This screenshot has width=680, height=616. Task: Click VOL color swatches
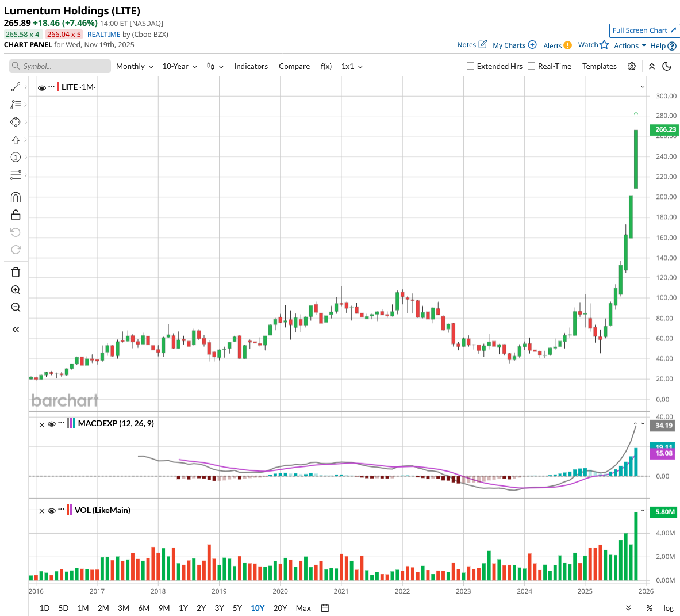click(69, 510)
